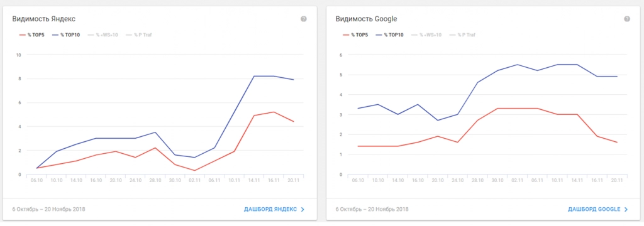Enable % +WS=10 series in Google legend

click(426, 35)
